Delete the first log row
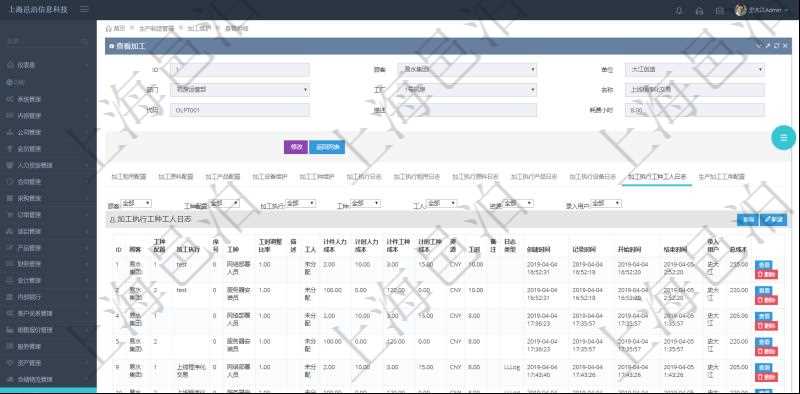The width and height of the screenshot is (800, 394). pos(766,274)
